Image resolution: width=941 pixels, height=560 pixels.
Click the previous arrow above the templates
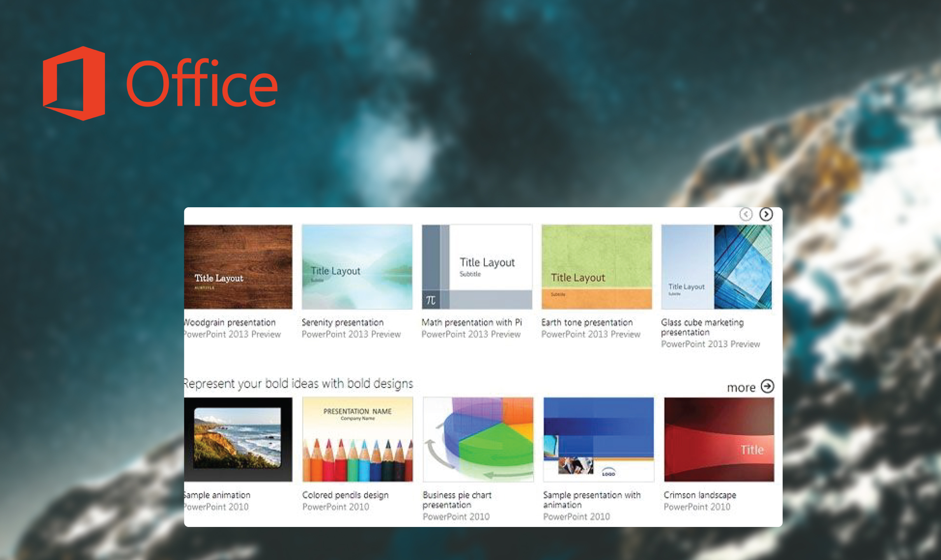(746, 214)
